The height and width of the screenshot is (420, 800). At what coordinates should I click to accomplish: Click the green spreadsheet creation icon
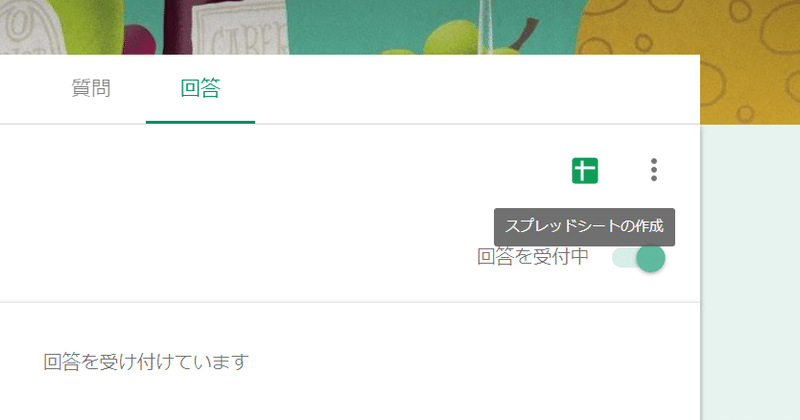pos(585,170)
